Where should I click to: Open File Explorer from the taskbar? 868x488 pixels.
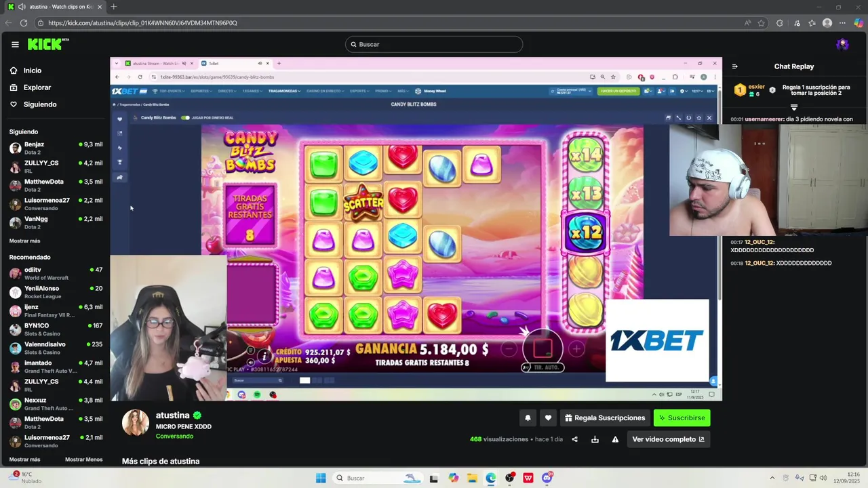coord(472,478)
